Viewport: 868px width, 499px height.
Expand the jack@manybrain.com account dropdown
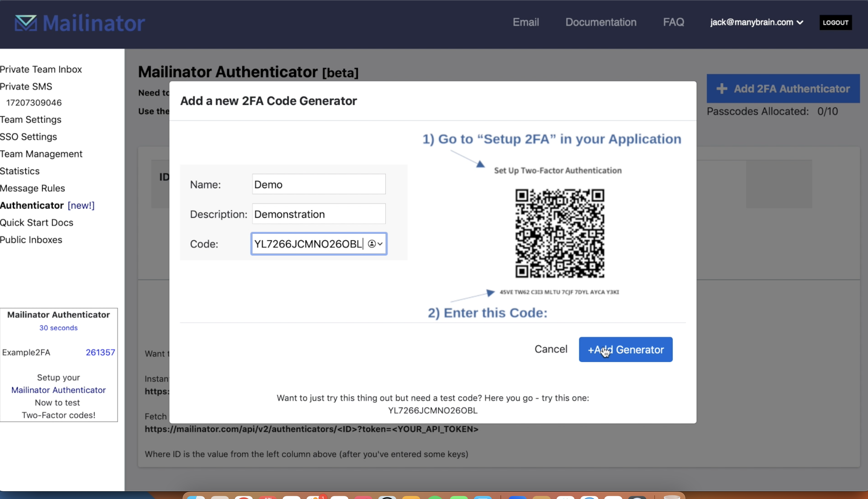coord(757,22)
